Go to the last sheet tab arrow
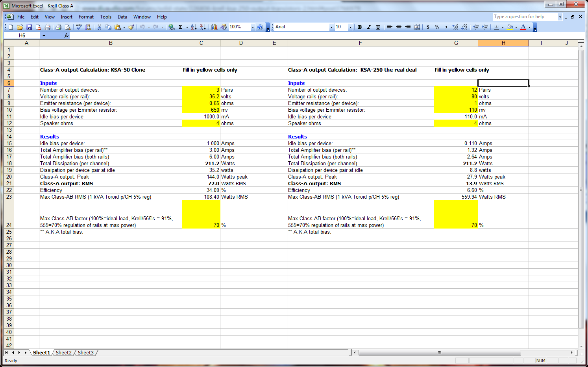Image resolution: width=588 pixels, height=367 pixels. click(x=26, y=353)
